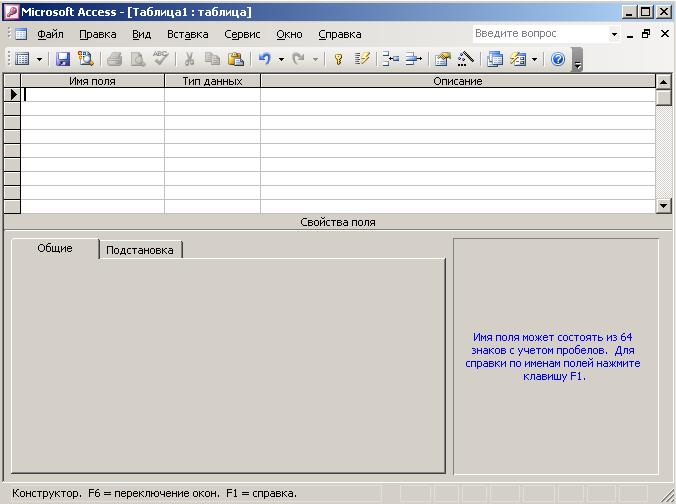Select first row via black arrow selector
Image resolution: width=676 pixels, height=504 pixels.
click(x=13, y=94)
